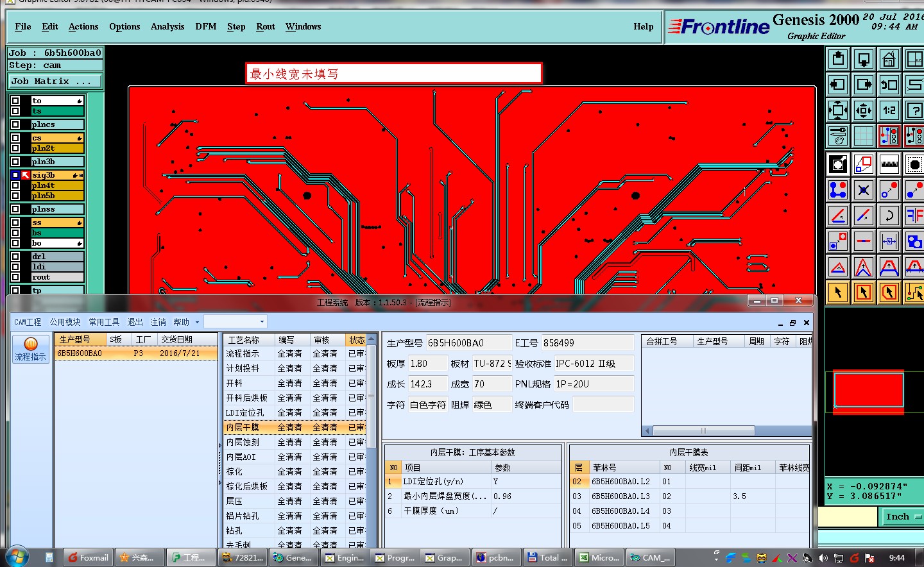This screenshot has width=924, height=567.
Task: Open the Help menu in Genesis
Action: pyautogui.click(x=644, y=26)
